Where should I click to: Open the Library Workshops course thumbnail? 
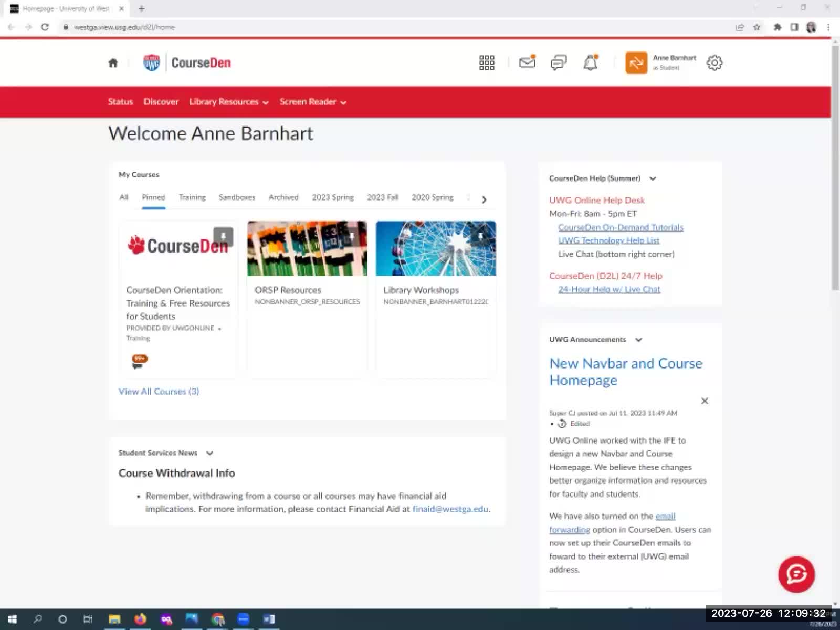pos(436,248)
